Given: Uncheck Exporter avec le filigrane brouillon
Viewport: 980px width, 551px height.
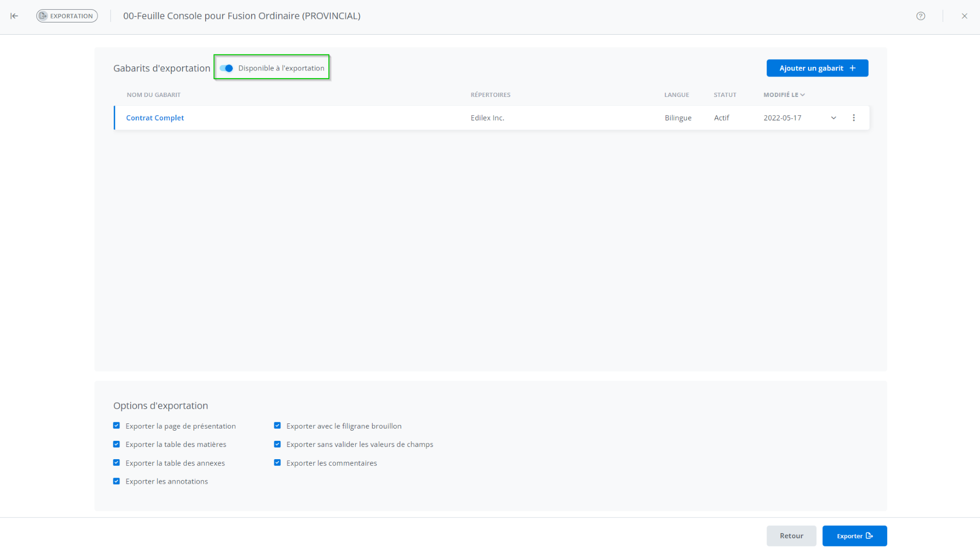Looking at the screenshot, I should click(x=277, y=425).
